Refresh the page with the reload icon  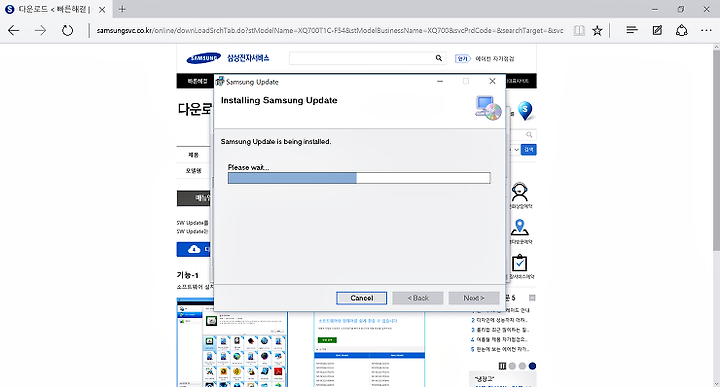coord(68,31)
